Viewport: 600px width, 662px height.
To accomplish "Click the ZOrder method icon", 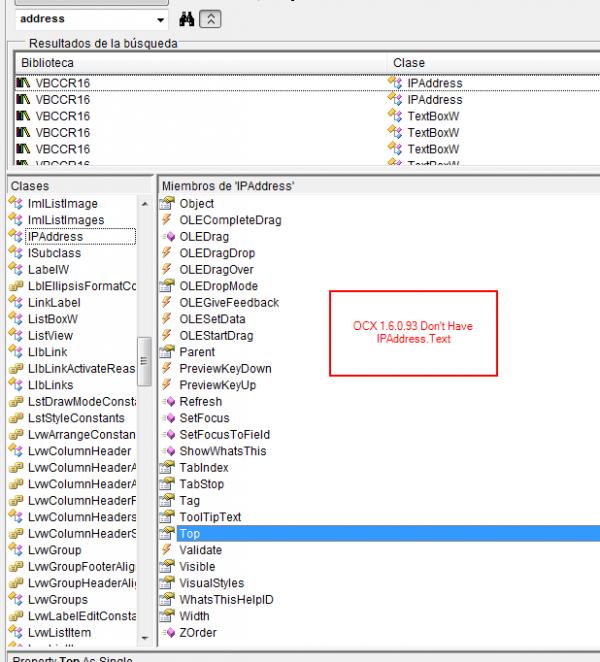I will [x=168, y=632].
